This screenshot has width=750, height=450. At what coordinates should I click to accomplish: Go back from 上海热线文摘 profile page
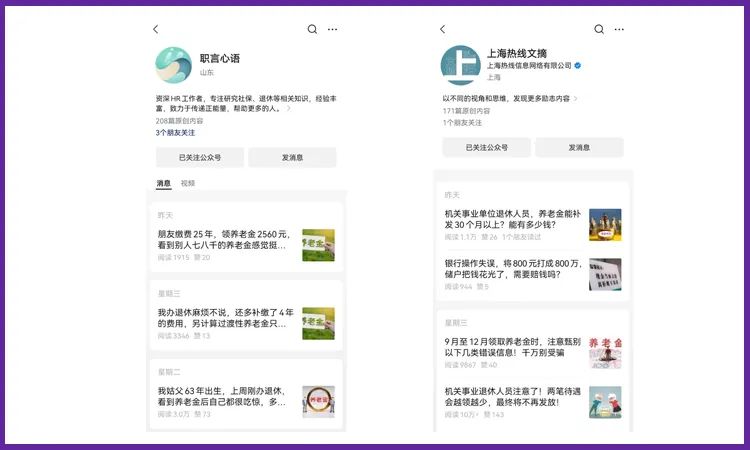pyautogui.click(x=442, y=29)
